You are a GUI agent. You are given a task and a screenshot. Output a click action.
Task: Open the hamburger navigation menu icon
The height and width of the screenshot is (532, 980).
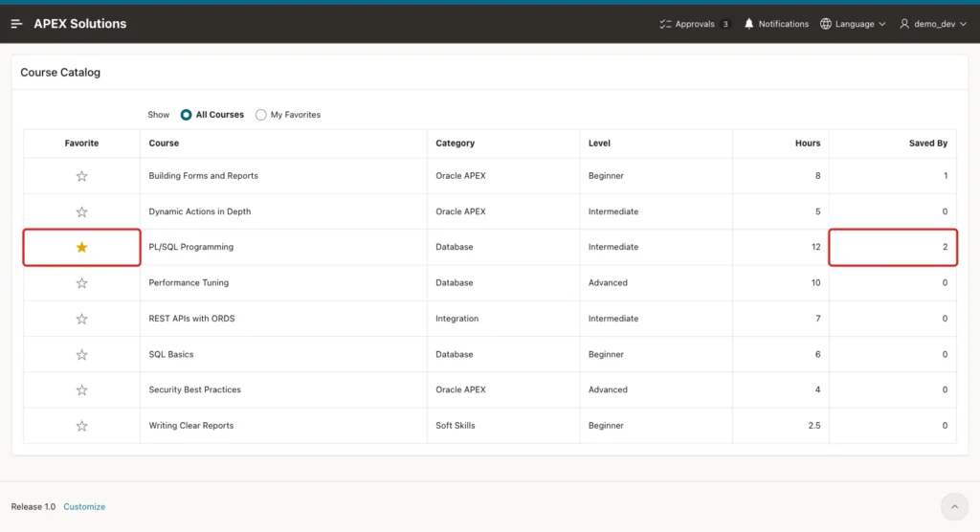click(x=17, y=24)
